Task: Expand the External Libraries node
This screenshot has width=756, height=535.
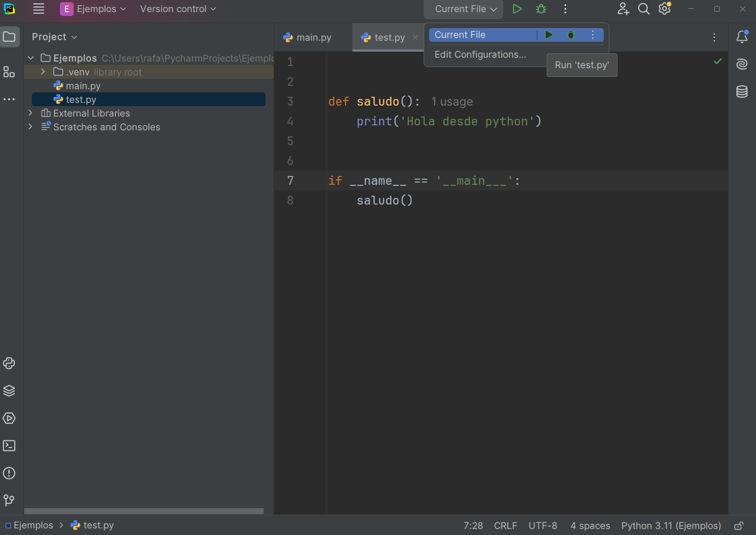Action: [30, 113]
